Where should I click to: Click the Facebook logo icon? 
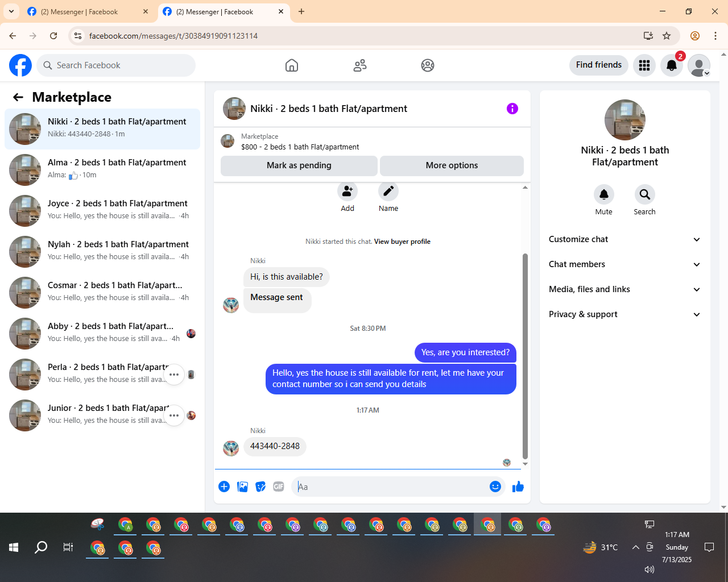pyautogui.click(x=20, y=65)
